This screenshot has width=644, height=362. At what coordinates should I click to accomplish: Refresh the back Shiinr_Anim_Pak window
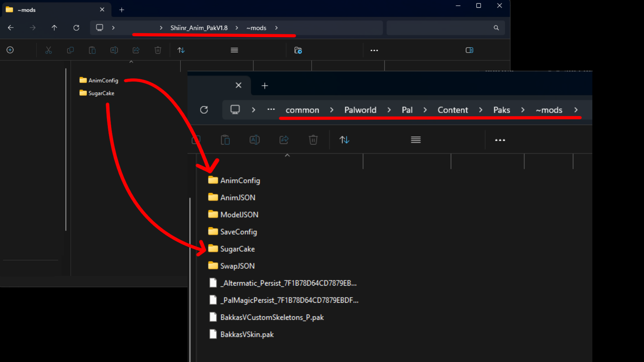tap(76, 28)
